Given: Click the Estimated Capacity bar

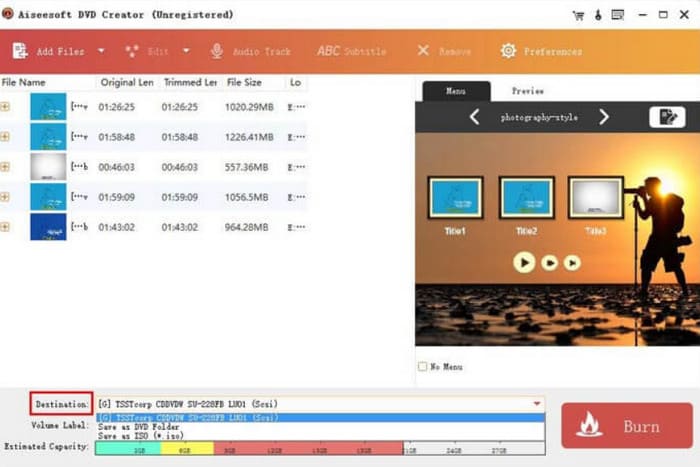Looking at the screenshot, I should (x=320, y=448).
